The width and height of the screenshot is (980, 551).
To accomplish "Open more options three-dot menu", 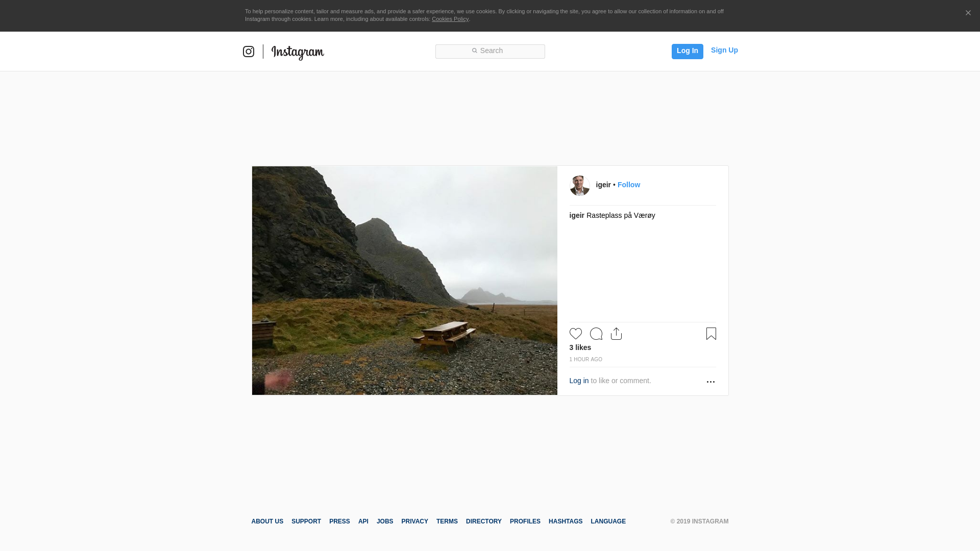I will coord(710,382).
